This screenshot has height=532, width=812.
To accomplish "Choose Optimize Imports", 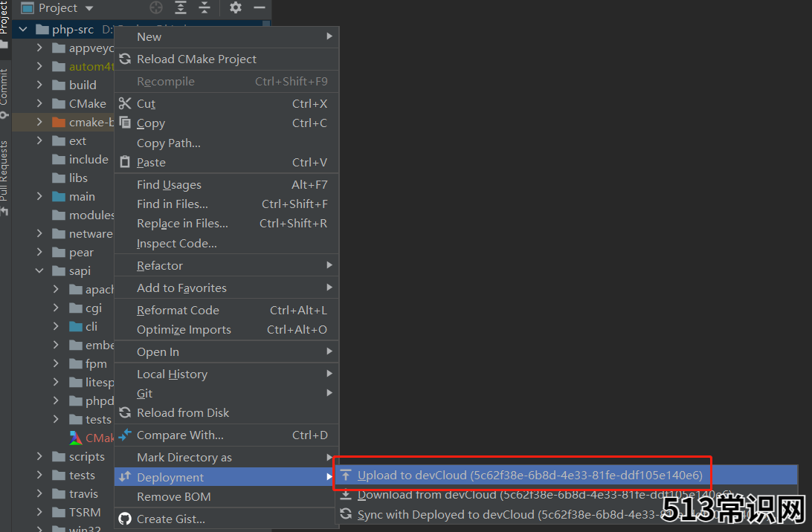I will pos(226,330).
